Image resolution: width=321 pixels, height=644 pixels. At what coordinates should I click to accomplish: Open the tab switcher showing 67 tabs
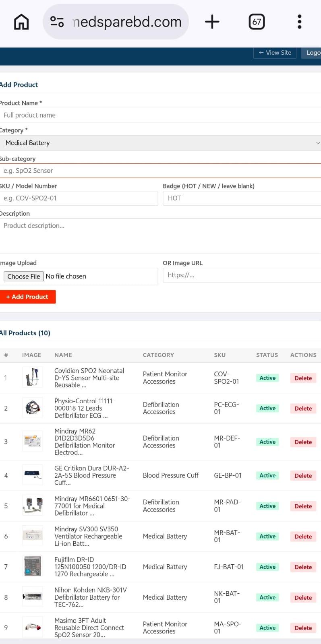point(257,22)
